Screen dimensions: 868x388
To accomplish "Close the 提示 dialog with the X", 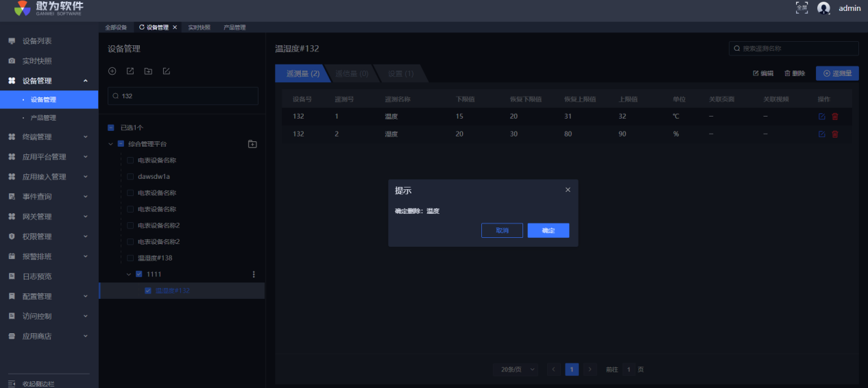I will click(568, 190).
